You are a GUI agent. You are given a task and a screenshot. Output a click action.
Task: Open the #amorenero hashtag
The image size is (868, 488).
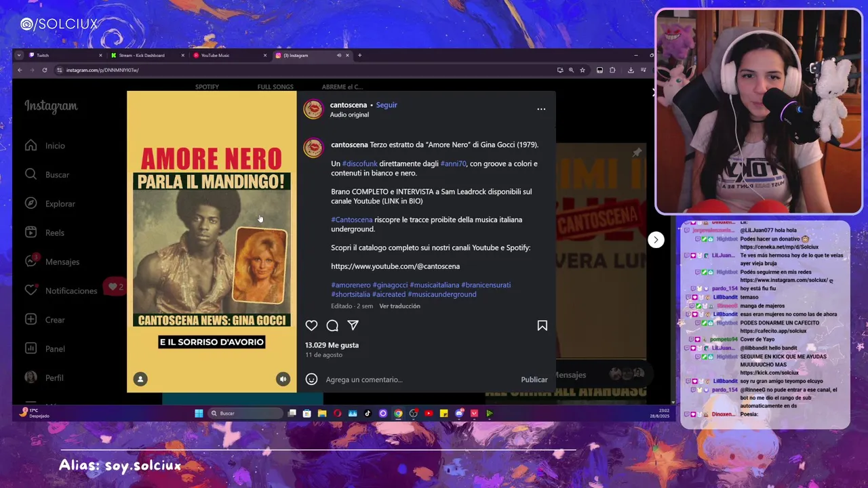pos(351,285)
